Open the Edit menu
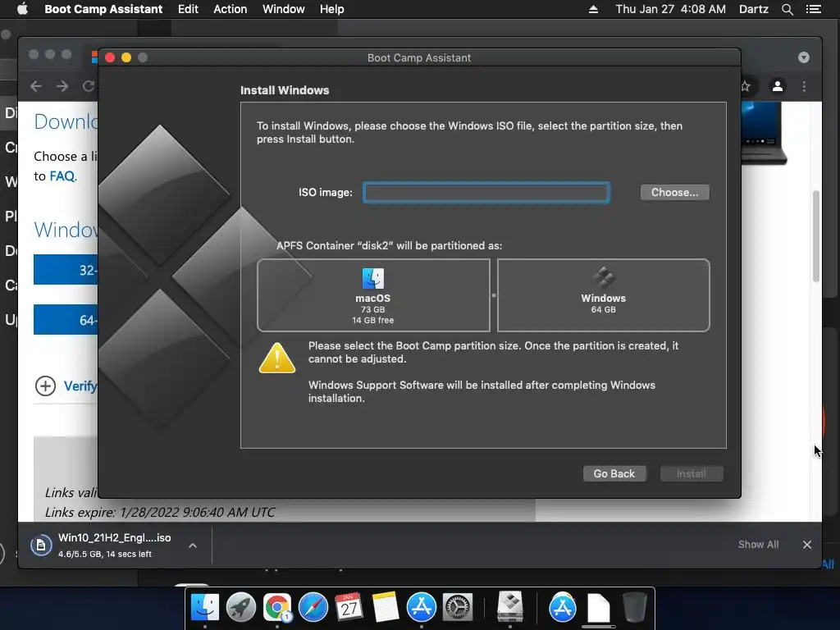 188,9
